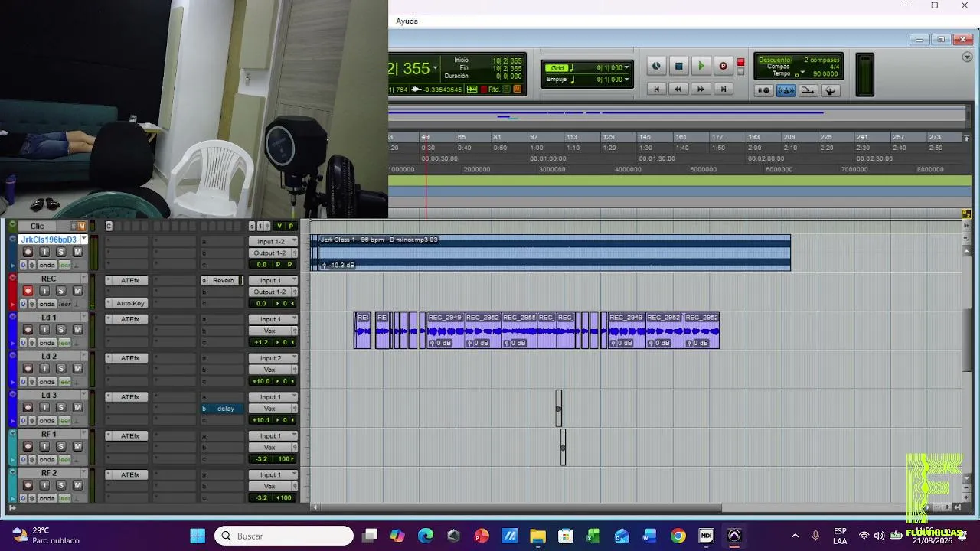Click the taskbar Buscar search box
The width and height of the screenshot is (980, 551).
pos(284,536)
